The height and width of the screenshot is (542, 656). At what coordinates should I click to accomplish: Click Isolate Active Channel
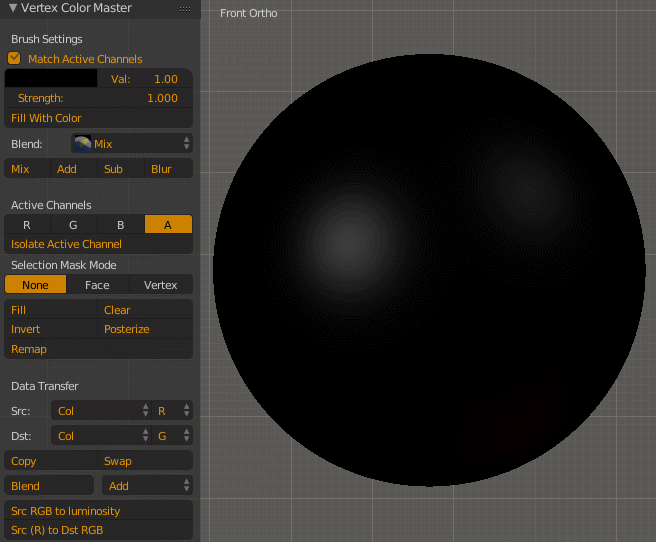(x=98, y=244)
